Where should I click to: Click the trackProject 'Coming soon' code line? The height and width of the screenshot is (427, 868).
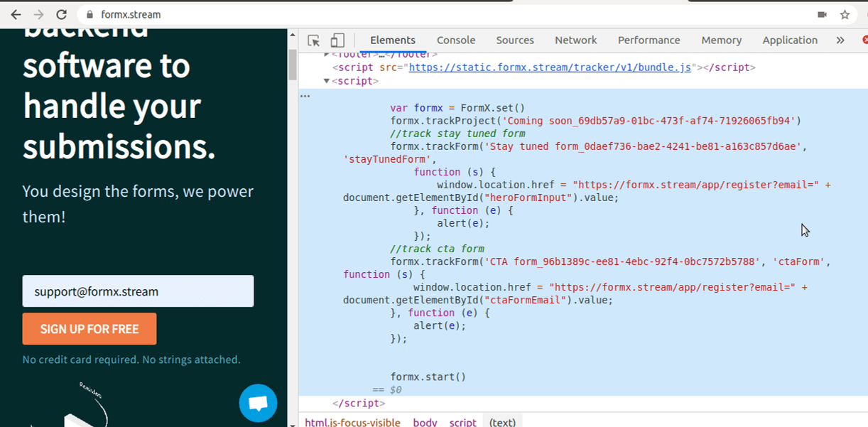595,121
